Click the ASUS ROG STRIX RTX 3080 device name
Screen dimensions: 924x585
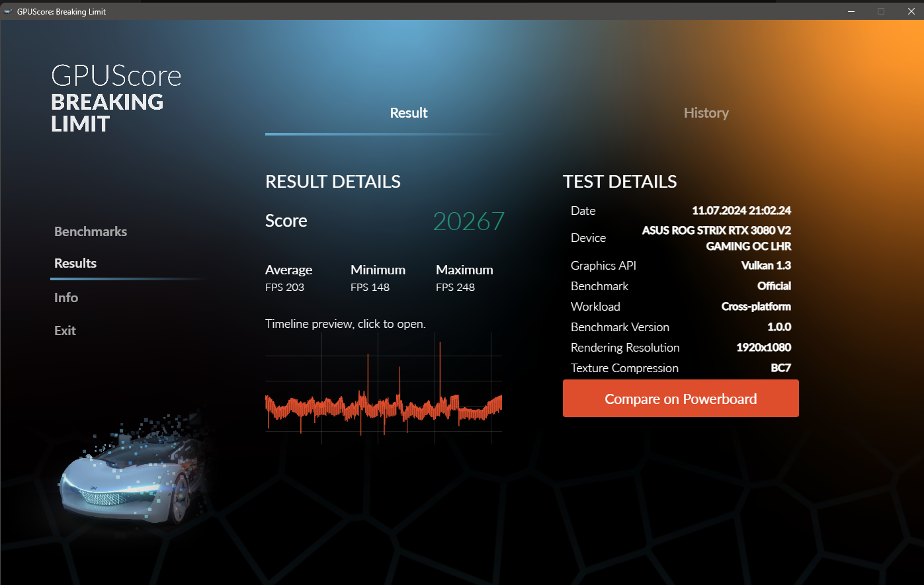716,238
